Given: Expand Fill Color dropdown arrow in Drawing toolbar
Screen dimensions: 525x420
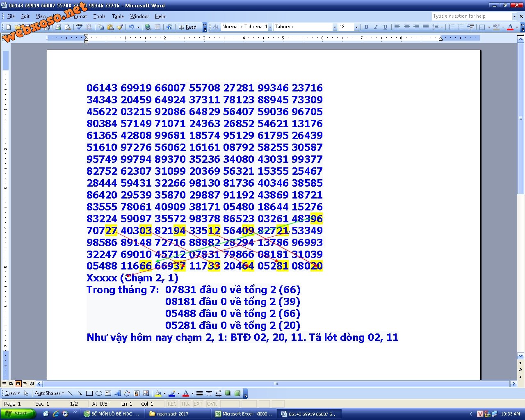Looking at the screenshot, I should coord(164,393).
